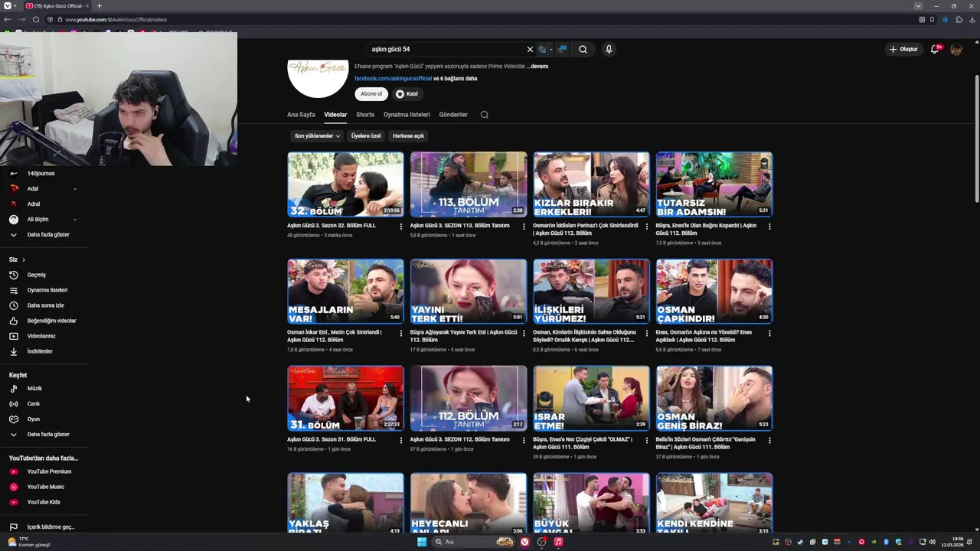980x551 pixels.
Task: Clear the search box with X
Action: tap(530, 49)
